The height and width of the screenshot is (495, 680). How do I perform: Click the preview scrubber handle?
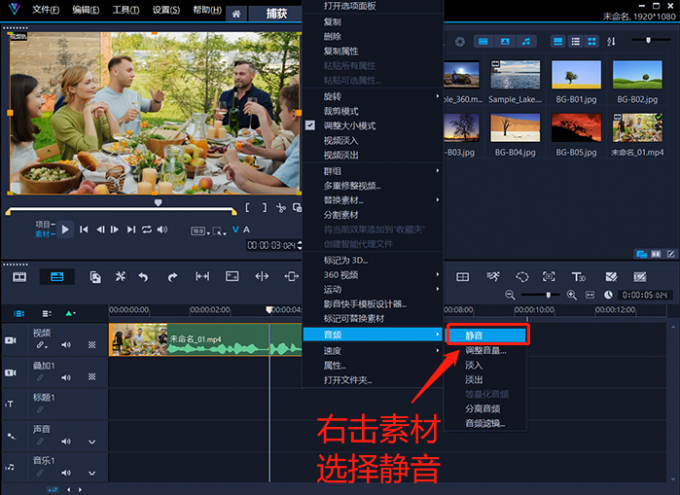[x=158, y=203]
